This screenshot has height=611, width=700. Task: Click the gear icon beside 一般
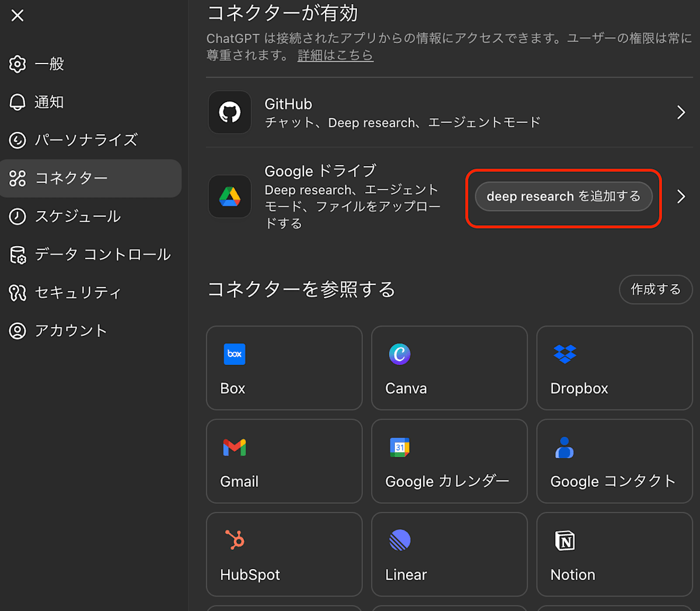pos(17,64)
